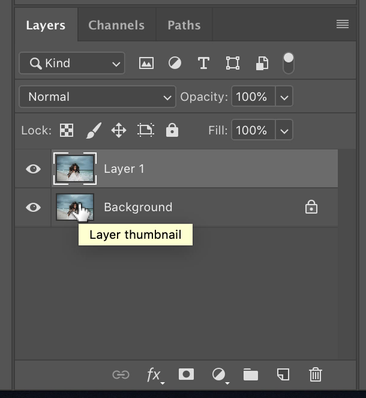This screenshot has height=398, width=366.
Task: Click the Fill label
Action: 218,130
